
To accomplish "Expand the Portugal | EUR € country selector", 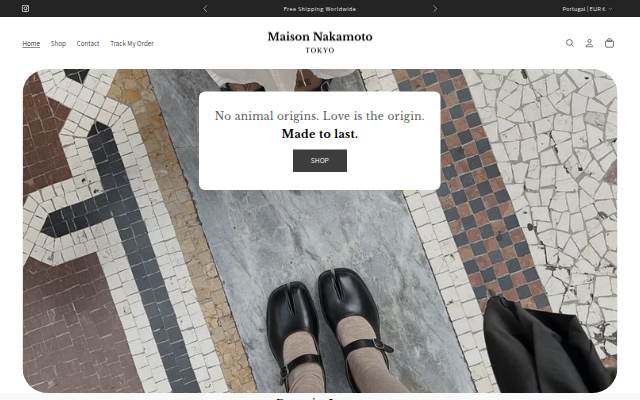I will point(587,9).
